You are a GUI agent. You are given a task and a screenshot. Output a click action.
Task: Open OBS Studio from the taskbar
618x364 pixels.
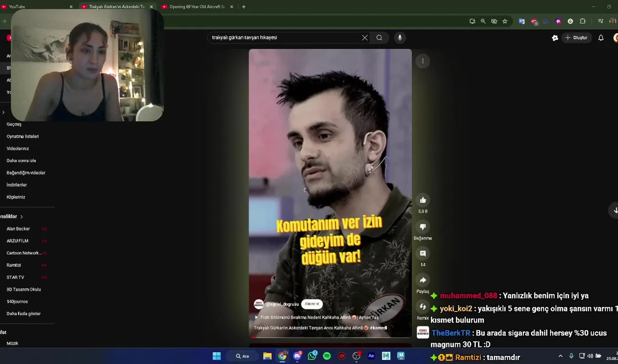coord(356,356)
